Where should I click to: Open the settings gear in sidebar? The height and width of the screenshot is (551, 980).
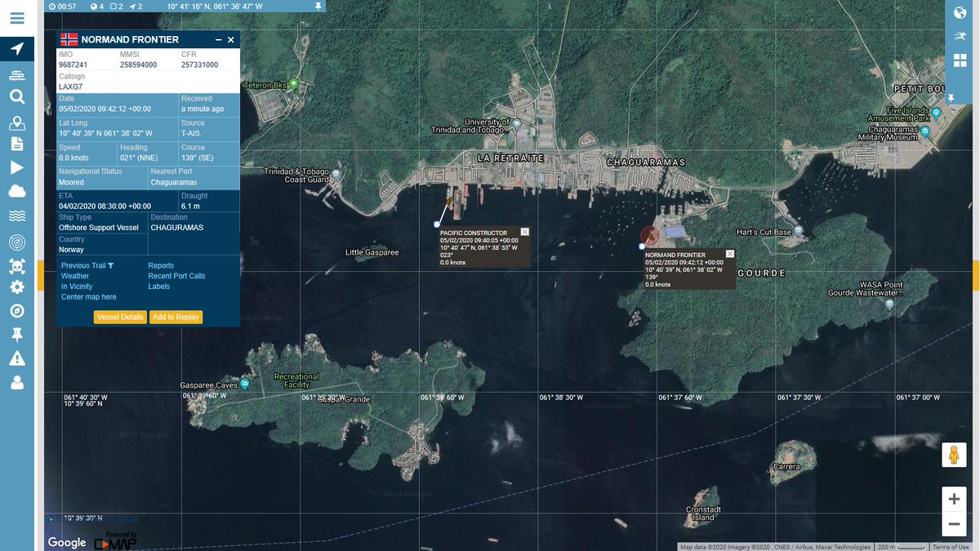pyautogui.click(x=17, y=287)
